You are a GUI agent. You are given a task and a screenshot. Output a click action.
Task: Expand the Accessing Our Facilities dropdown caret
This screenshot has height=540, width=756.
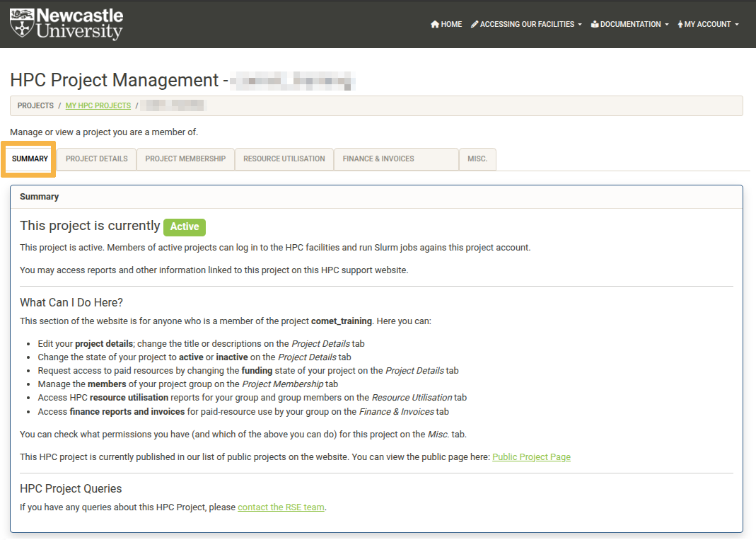[x=580, y=25]
